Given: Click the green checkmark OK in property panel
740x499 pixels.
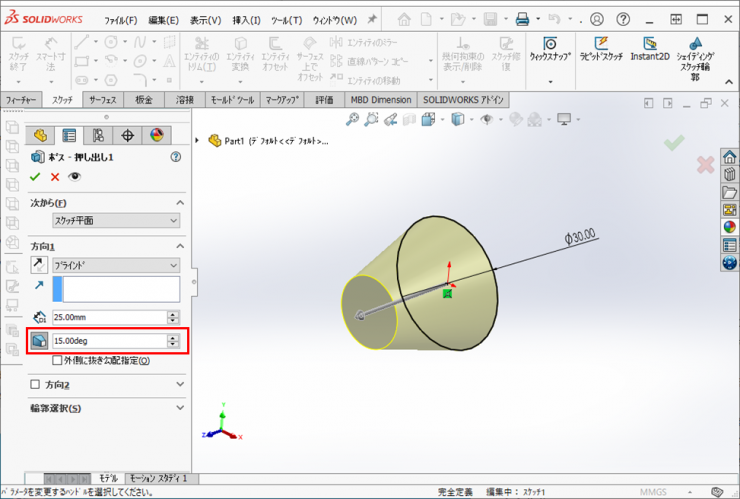Looking at the screenshot, I should coord(36,177).
